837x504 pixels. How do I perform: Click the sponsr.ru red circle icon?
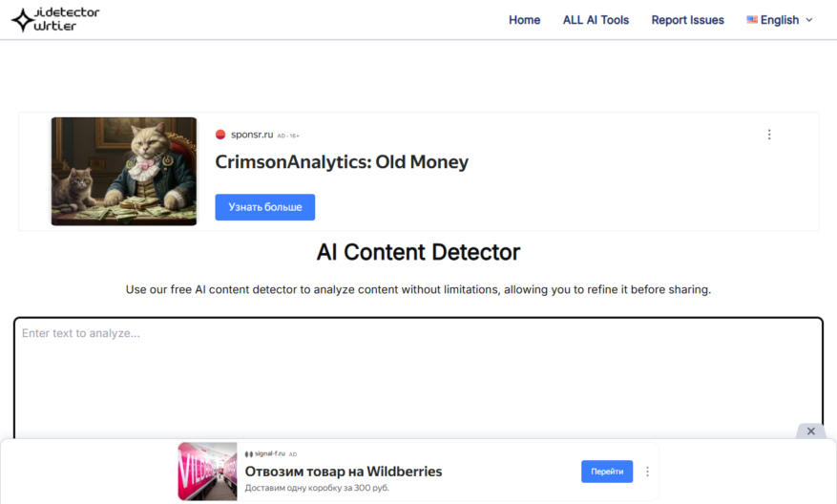coord(220,135)
